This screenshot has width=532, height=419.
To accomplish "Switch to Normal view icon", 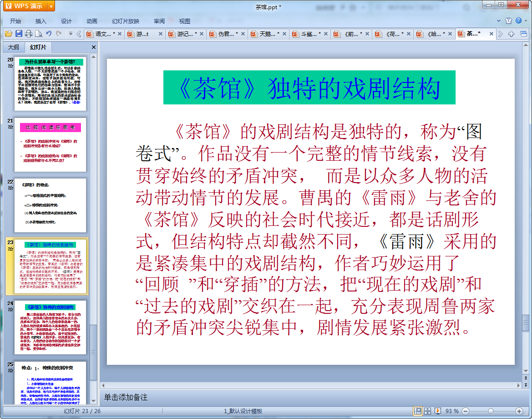I will point(418,411).
